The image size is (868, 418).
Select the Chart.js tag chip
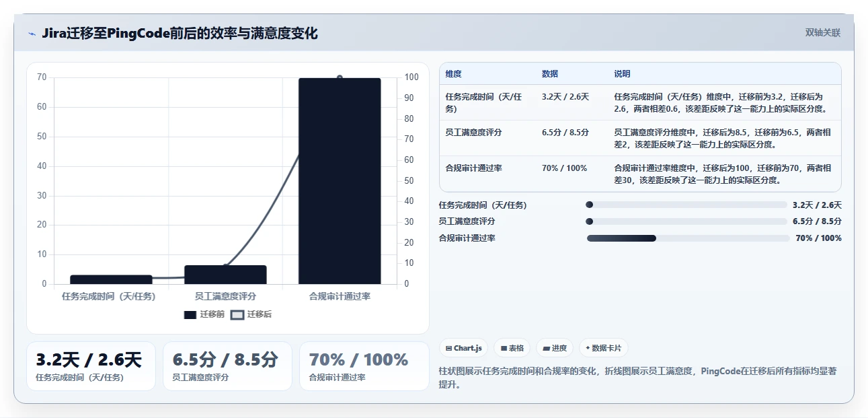pyautogui.click(x=463, y=348)
